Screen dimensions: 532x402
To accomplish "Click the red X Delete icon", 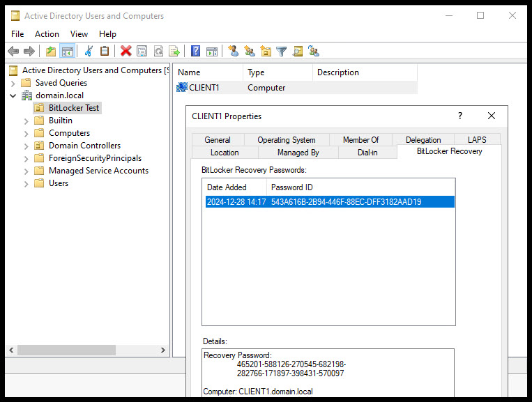I will (126, 52).
